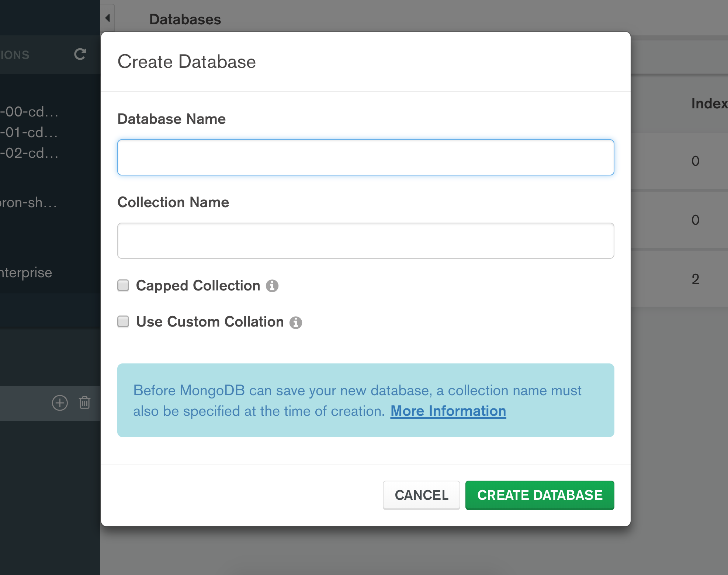728x575 pixels.
Task: Click the info icon next to Use Custom Collation
Action: coord(297,322)
